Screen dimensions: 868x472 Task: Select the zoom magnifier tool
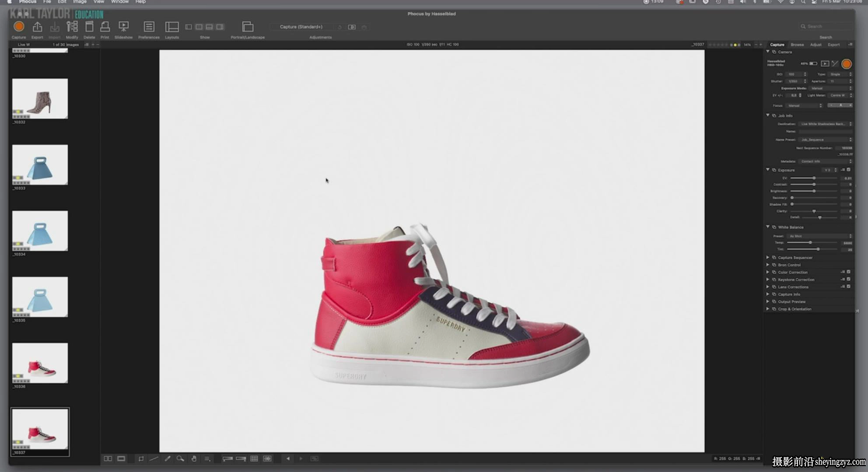[180, 458]
